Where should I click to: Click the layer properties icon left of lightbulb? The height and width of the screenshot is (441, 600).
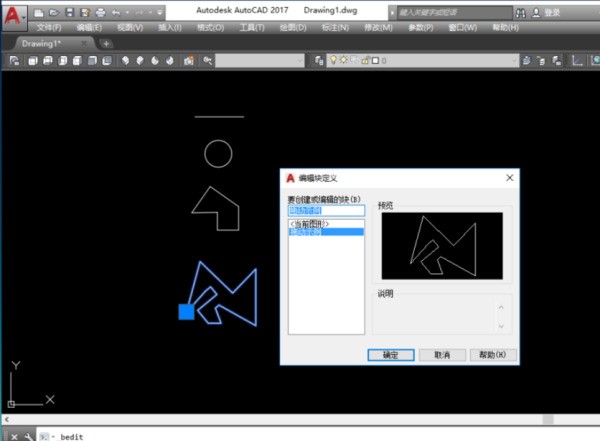[x=319, y=61]
